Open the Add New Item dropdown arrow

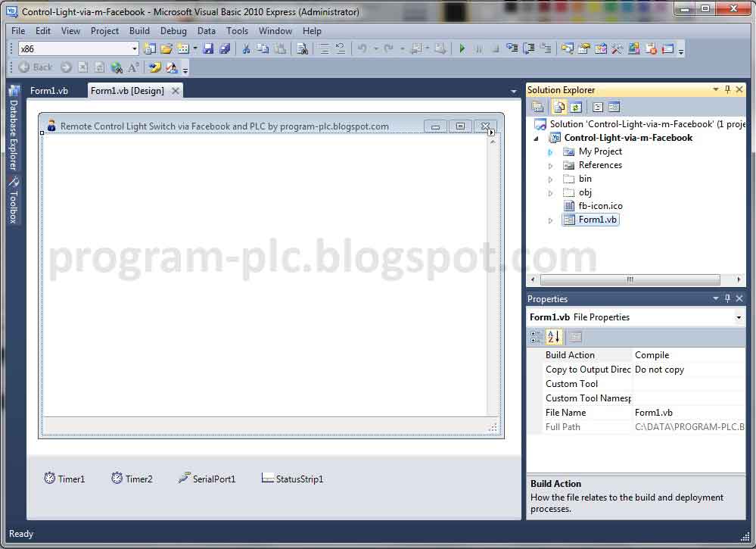tap(194, 48)
